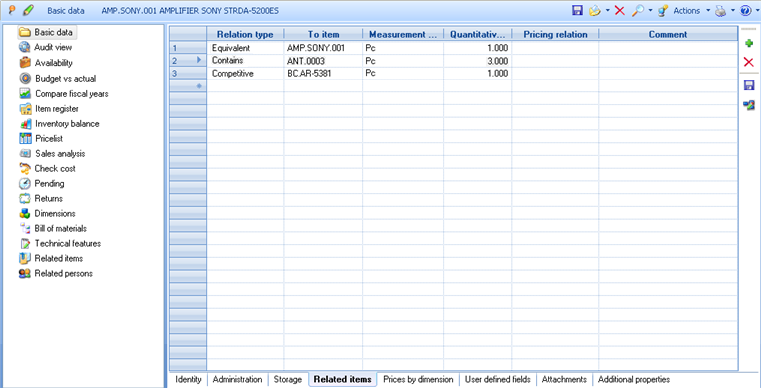The height and width of the screenshot is (388, 761).
Task: Click the Comment column header
Action: [x=668, y=34]
